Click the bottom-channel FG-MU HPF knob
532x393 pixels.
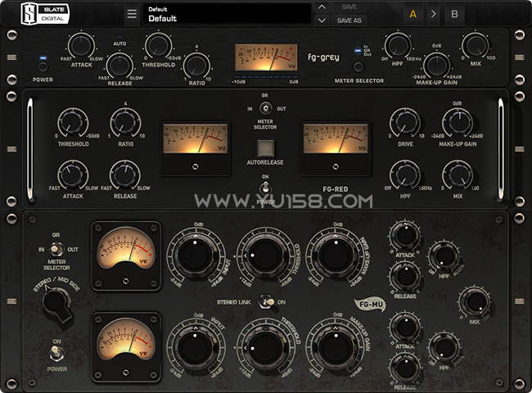coord(444,349)
